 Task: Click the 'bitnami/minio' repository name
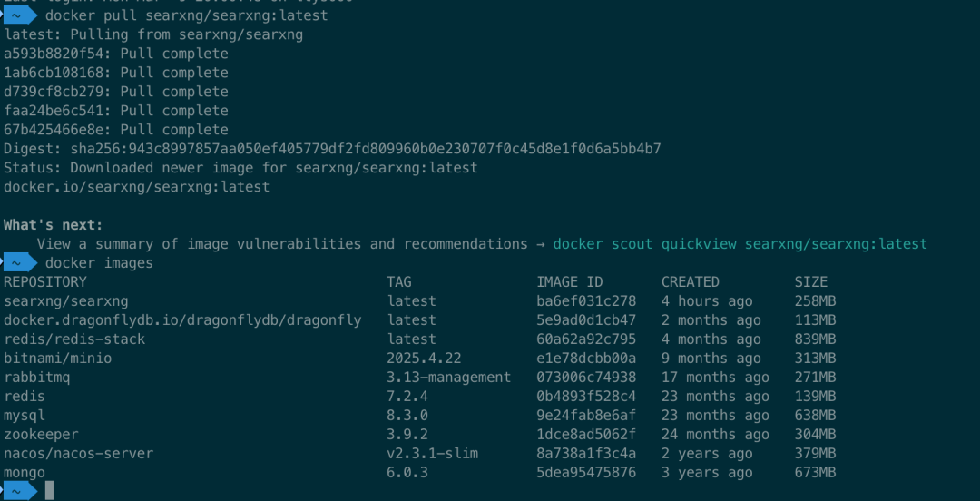click(57, 359)
